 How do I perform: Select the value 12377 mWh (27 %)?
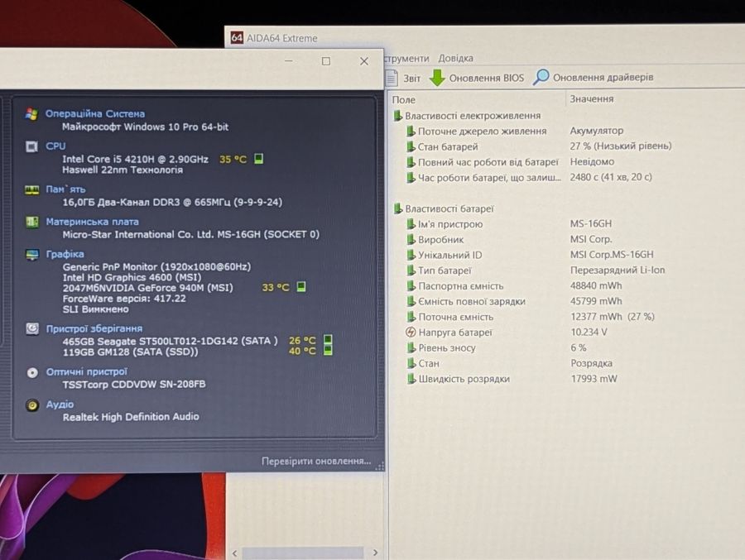pyautogui.click(x=613, y=316)
